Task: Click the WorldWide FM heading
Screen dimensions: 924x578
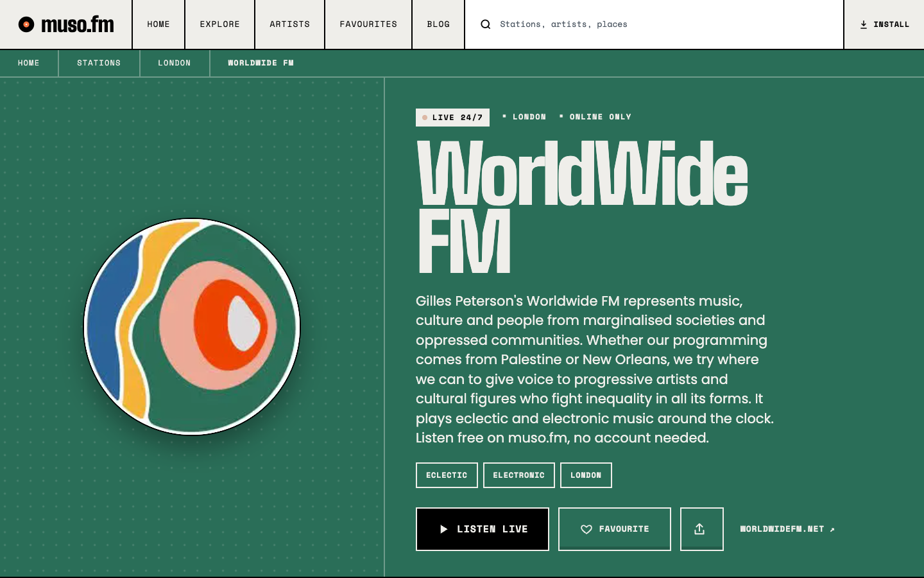Action: click(582, 207)
